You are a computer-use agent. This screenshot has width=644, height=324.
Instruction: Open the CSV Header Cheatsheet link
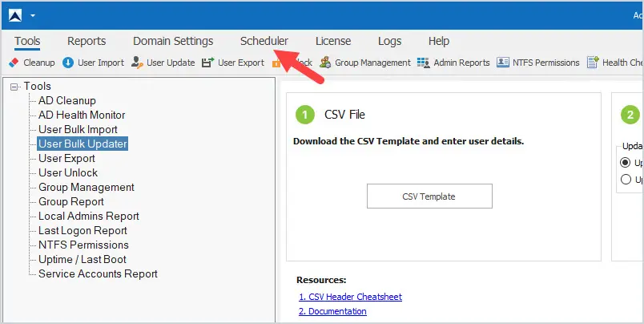350,297
